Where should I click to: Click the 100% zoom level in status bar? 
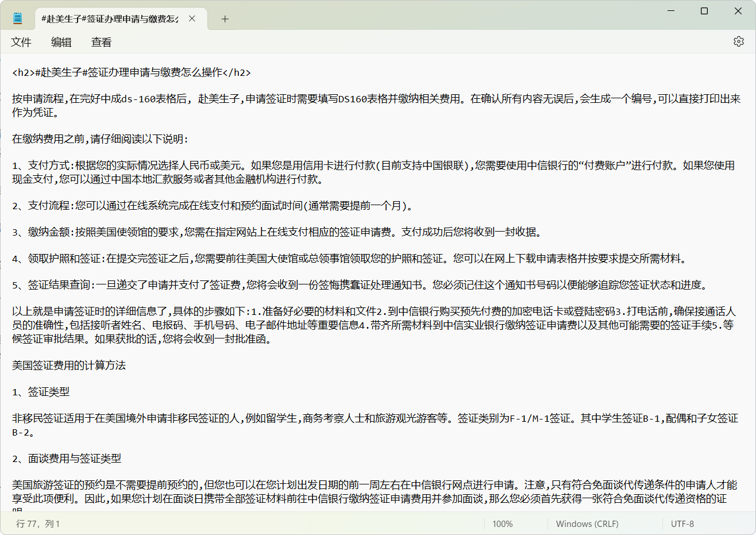pos(503,524)
